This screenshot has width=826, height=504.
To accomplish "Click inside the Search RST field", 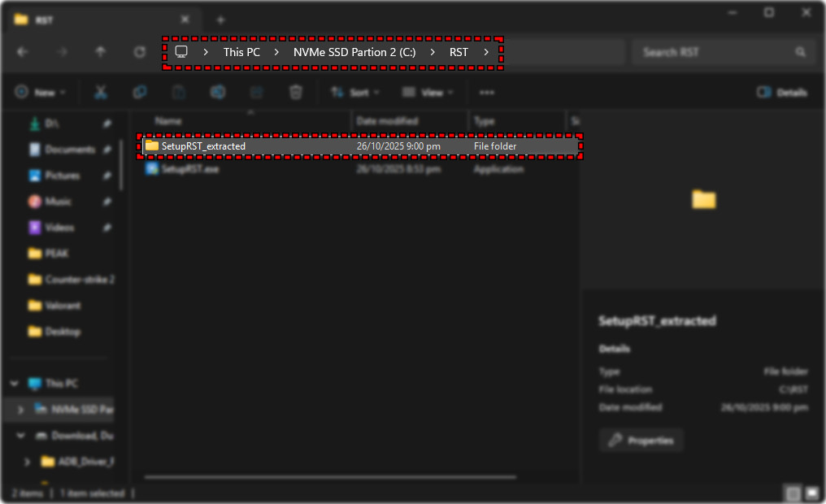I will click(x=724, y=51).
